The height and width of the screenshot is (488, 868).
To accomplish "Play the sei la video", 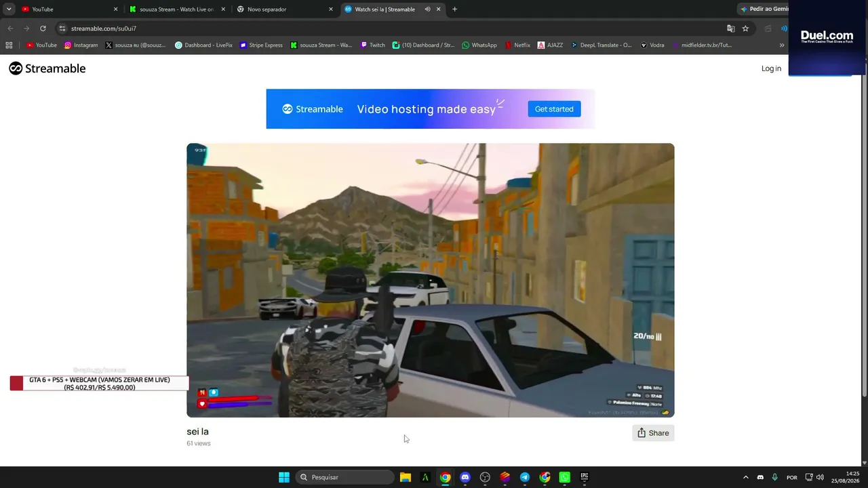I will pyautogui.click(x=431, y=280).
